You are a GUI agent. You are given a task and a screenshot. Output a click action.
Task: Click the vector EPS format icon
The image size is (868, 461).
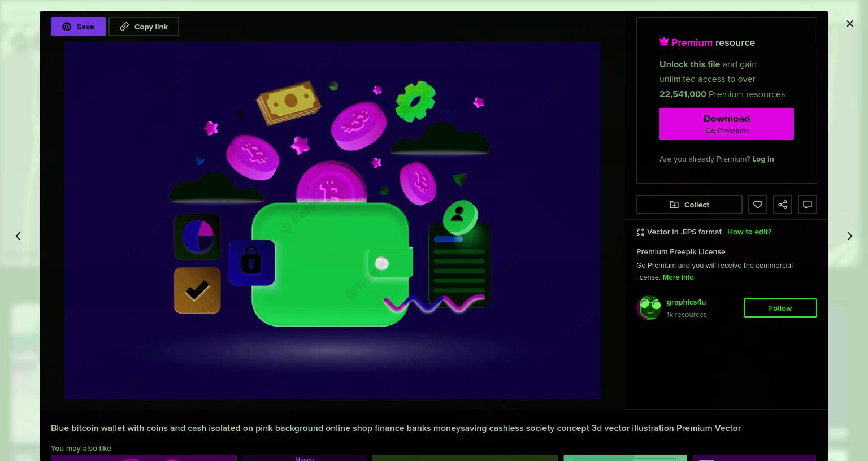(640, 232)
